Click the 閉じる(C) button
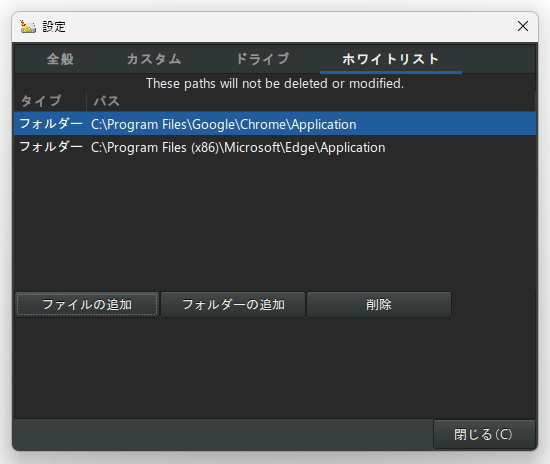The height and width of the screenshot is (464, 550). tap(484, 434)
